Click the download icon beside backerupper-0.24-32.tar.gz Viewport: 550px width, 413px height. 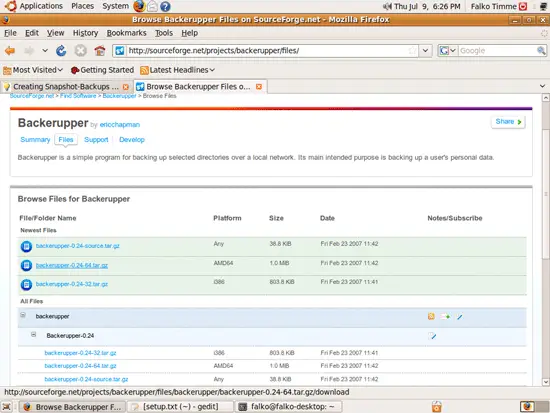click(26, 284)
